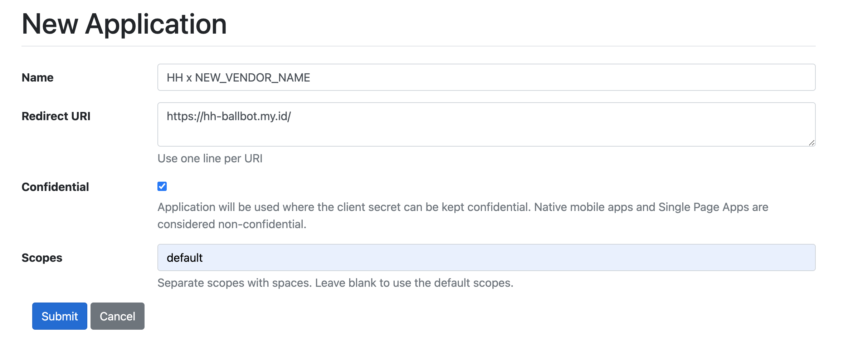Click the divider line under the heading
868x344 pixels.
tap(419, 46)
